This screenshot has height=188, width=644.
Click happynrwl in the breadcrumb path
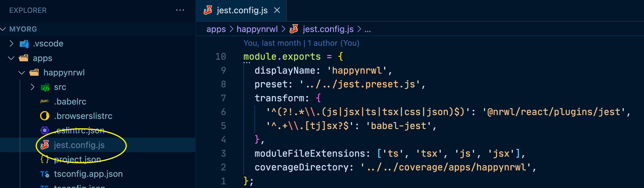click(x=257, y=29)
